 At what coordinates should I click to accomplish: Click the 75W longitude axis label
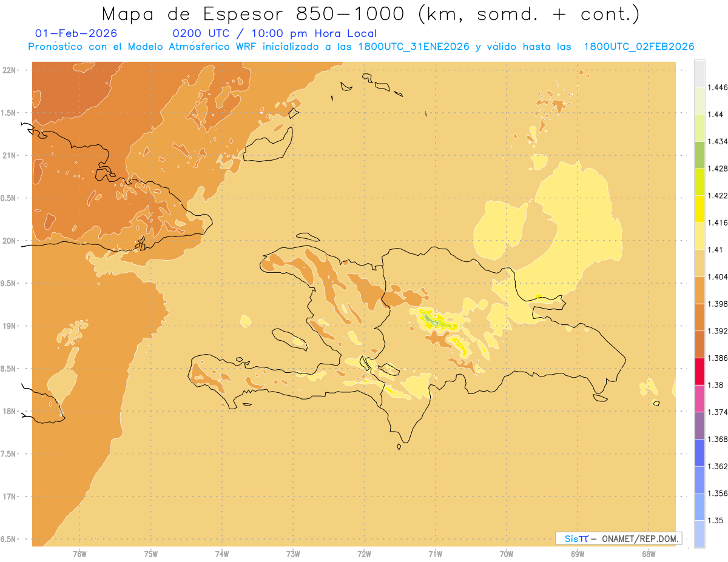151,554
